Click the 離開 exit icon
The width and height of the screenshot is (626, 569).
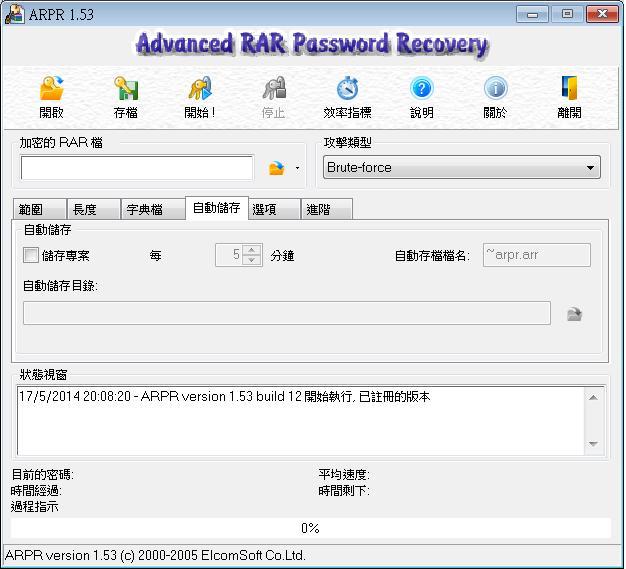point(569,89)
